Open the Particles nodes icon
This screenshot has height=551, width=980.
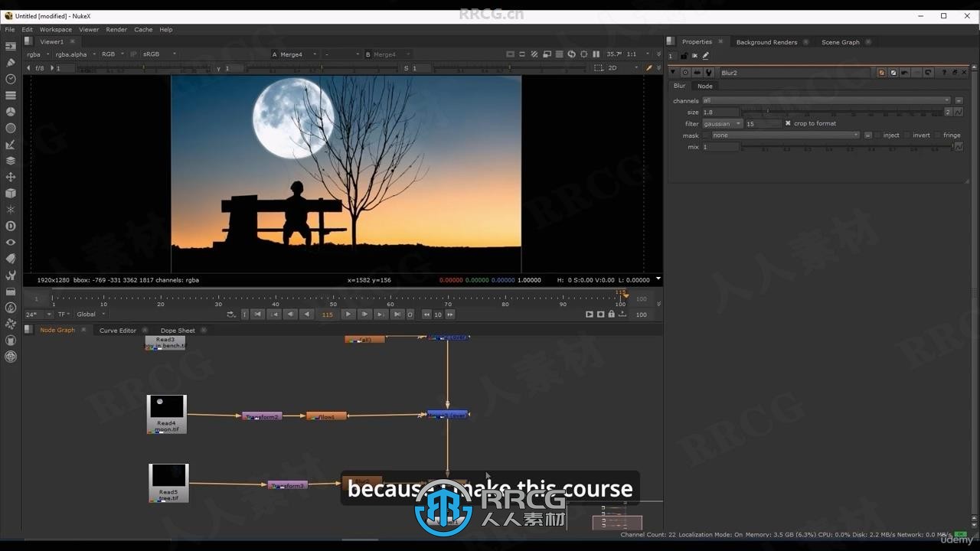(x=11, y=210)
